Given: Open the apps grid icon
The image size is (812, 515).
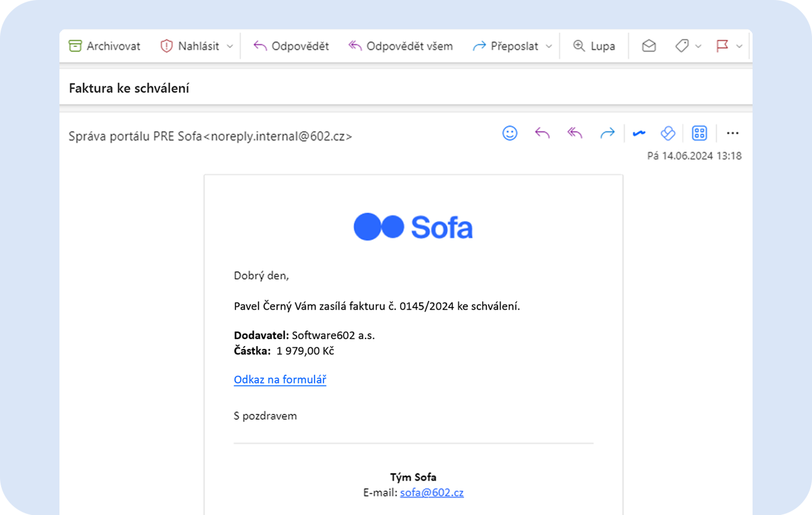Looking at the screenshot, I should (x=699, y=133).
